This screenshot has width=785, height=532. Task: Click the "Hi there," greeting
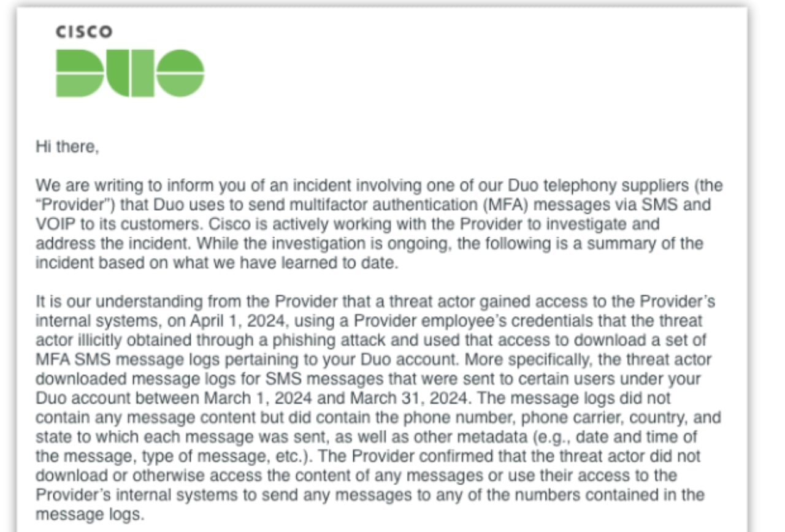67,148
